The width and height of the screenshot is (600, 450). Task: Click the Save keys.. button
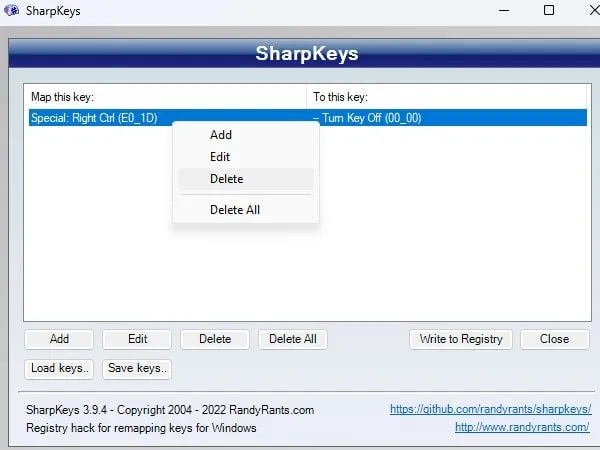137,368
